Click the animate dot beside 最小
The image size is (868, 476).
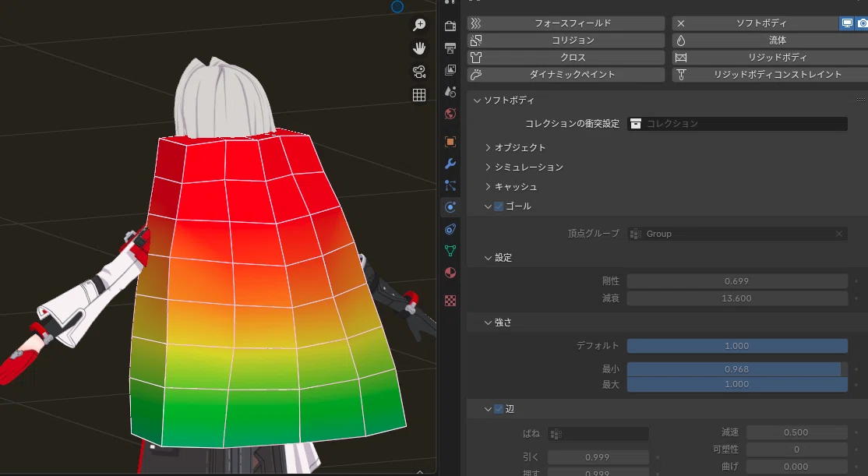click(856, 369)
